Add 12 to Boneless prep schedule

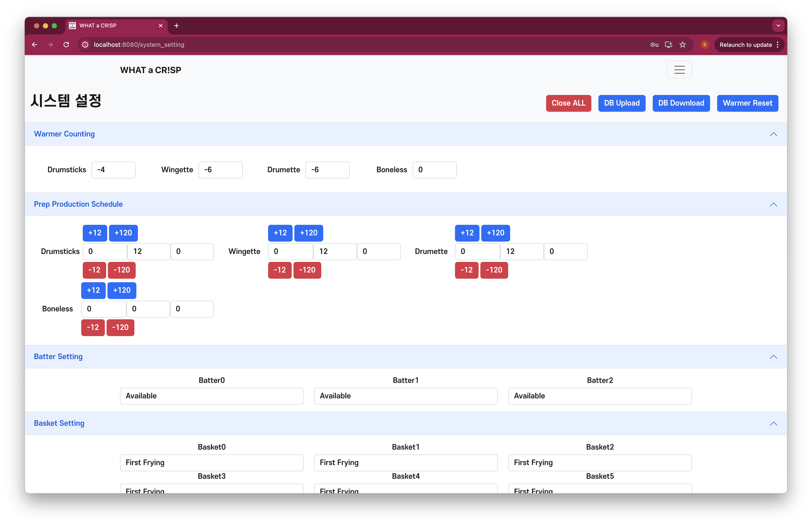[93, 290]
